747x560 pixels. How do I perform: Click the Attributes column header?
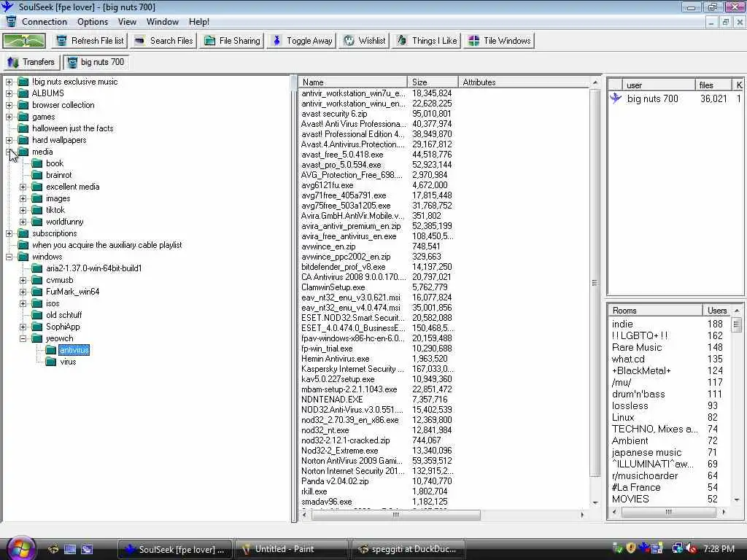[524, 82]
